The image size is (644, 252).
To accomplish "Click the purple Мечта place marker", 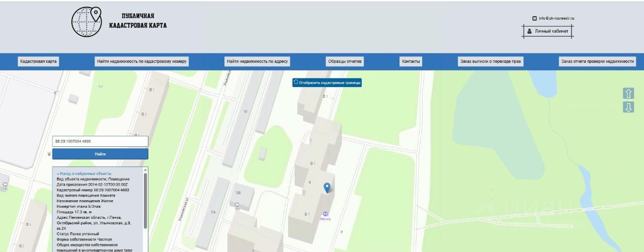I will [326, 213].
